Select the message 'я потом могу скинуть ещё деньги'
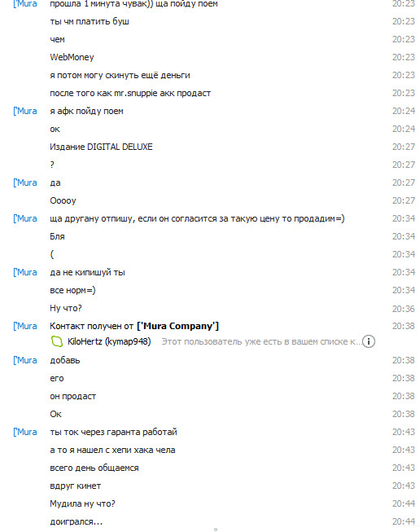This screenshot has width=420, height=532. [x=120, y=75]
